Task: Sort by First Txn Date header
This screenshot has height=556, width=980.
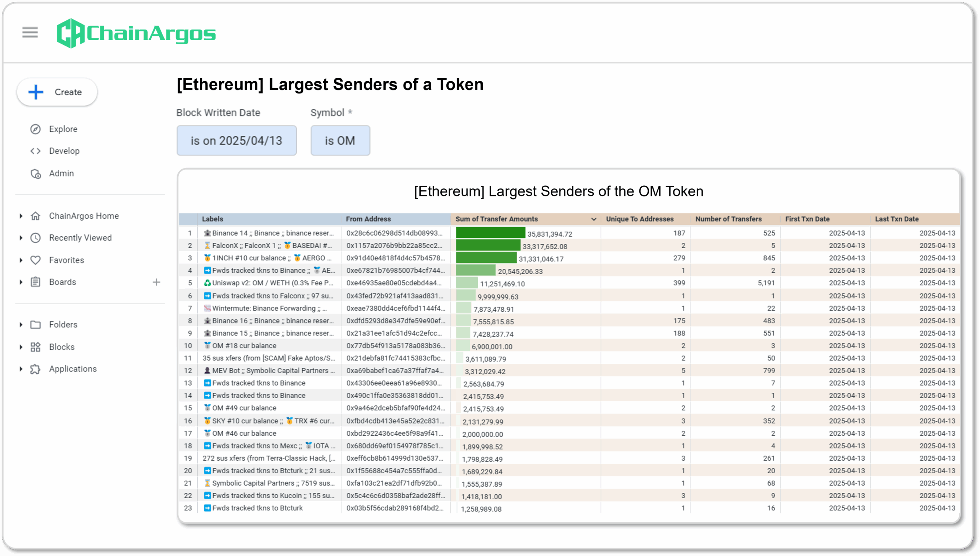Action: click(807, 219)
